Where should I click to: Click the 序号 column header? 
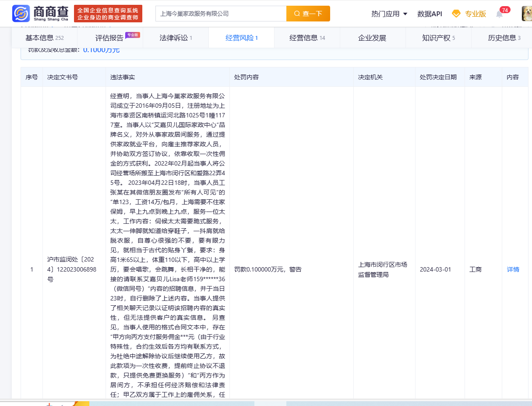coord(32,77)
